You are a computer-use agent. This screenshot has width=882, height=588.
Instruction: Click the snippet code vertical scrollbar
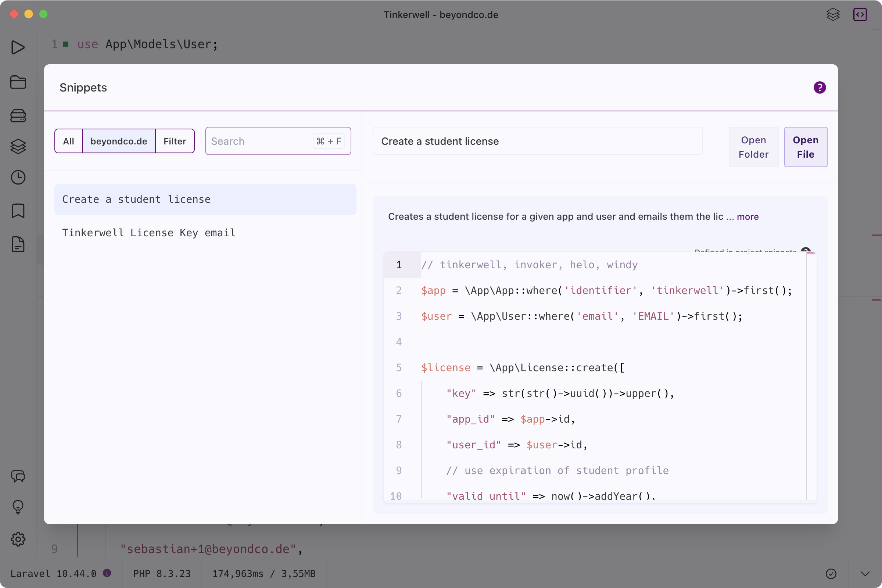coord(811,376)
